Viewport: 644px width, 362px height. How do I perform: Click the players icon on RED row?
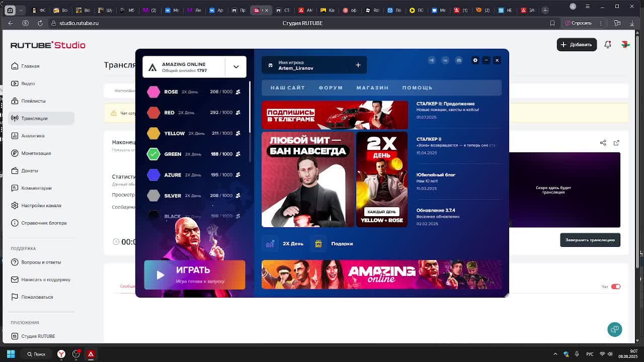(238, 113)
